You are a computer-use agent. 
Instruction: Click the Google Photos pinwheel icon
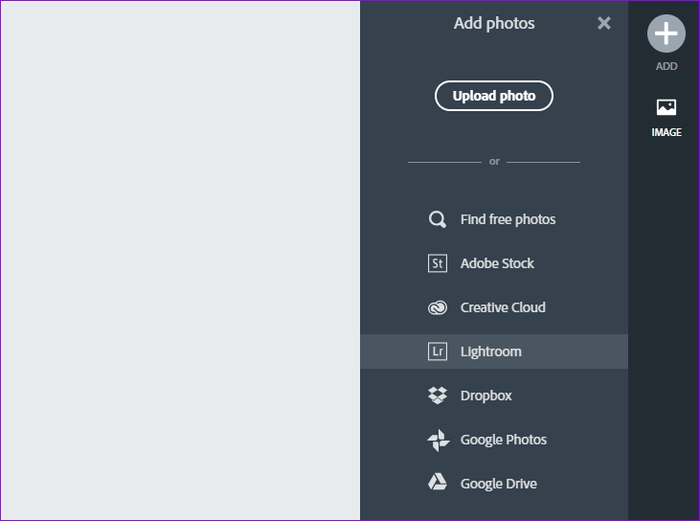(x=437, y=440)
